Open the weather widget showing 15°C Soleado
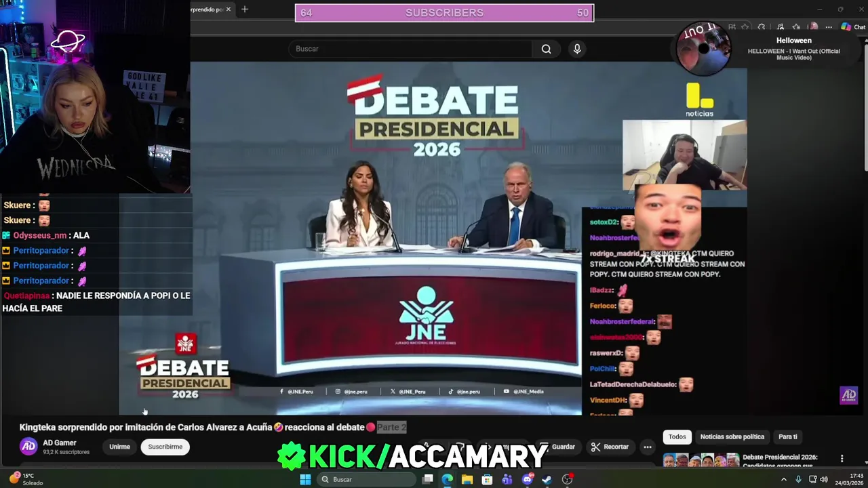 [26, 479]
